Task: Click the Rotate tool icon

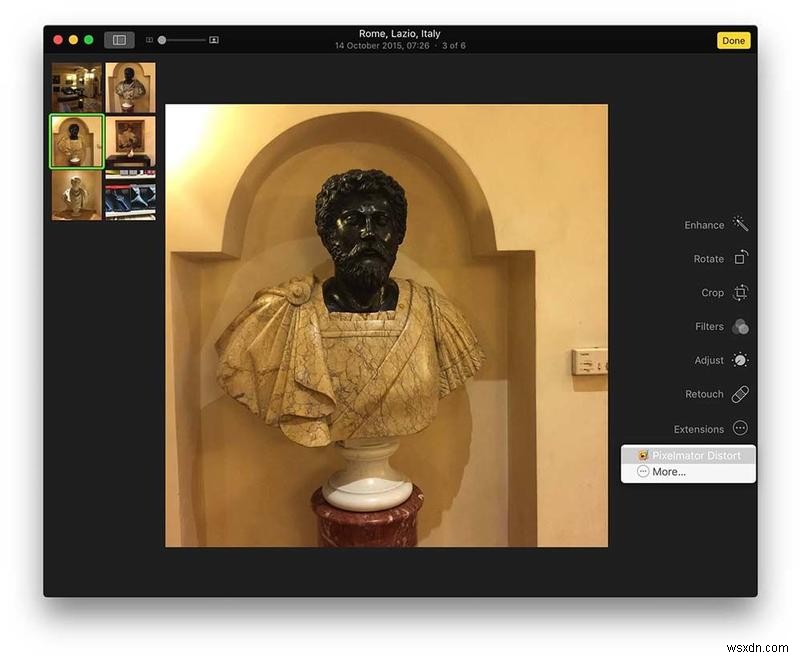Action: point(739,258)
